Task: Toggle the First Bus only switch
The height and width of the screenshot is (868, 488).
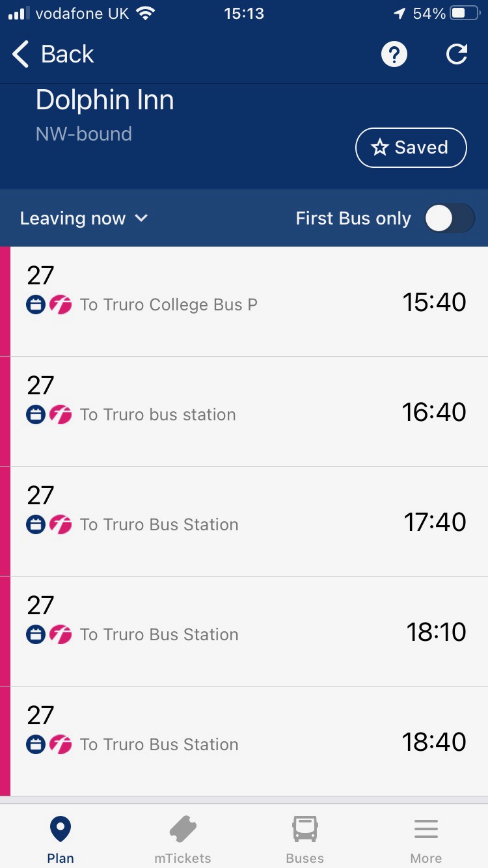Action: tap(450, 219)
